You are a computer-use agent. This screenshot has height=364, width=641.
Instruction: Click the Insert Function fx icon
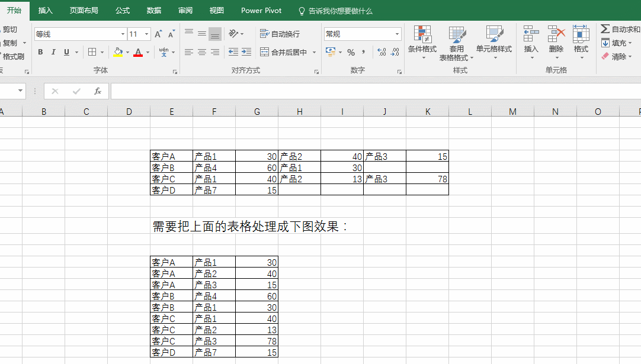coord(98,91)
